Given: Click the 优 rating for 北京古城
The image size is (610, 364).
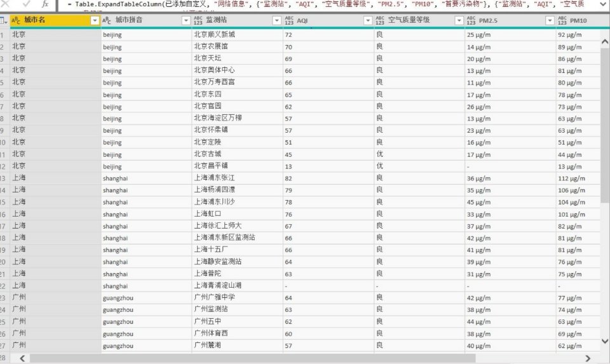Looking at the screenshot, I should [419, 154].
